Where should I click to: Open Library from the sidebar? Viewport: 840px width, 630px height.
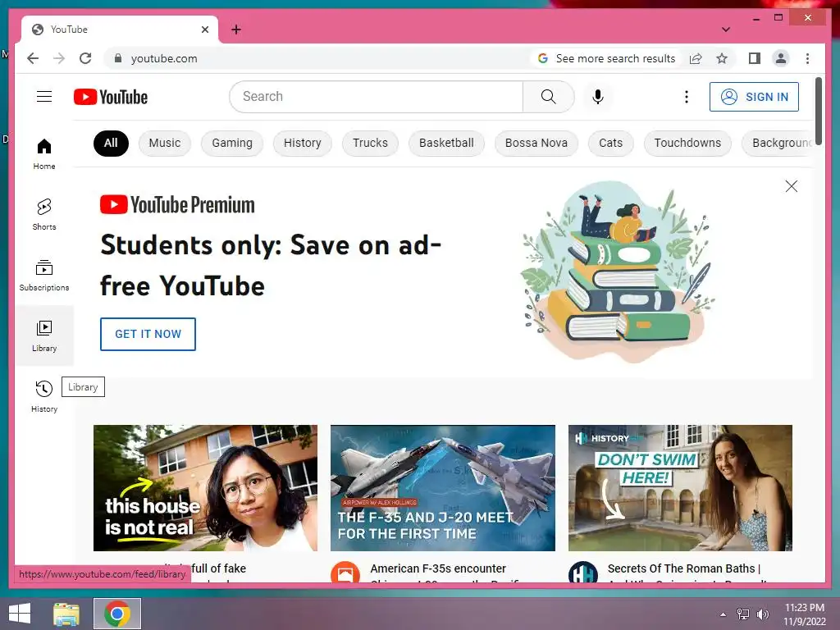(44, 336)
